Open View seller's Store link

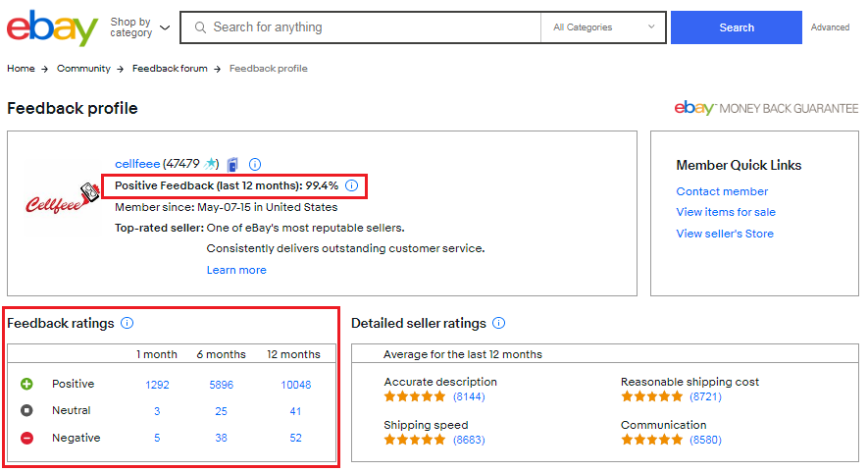725,234
